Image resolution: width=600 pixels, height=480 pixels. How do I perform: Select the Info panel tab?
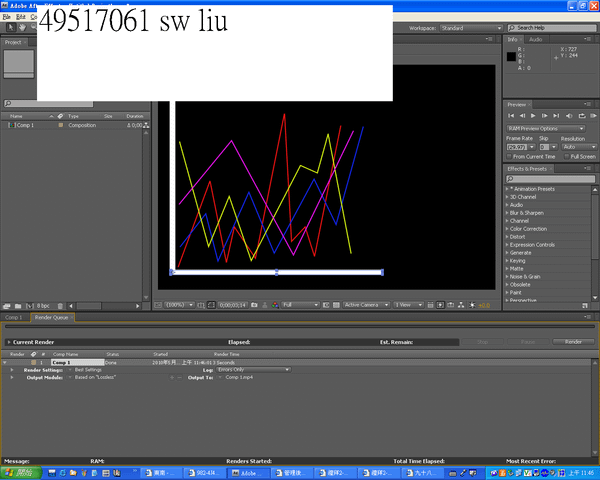pos(513,39)
